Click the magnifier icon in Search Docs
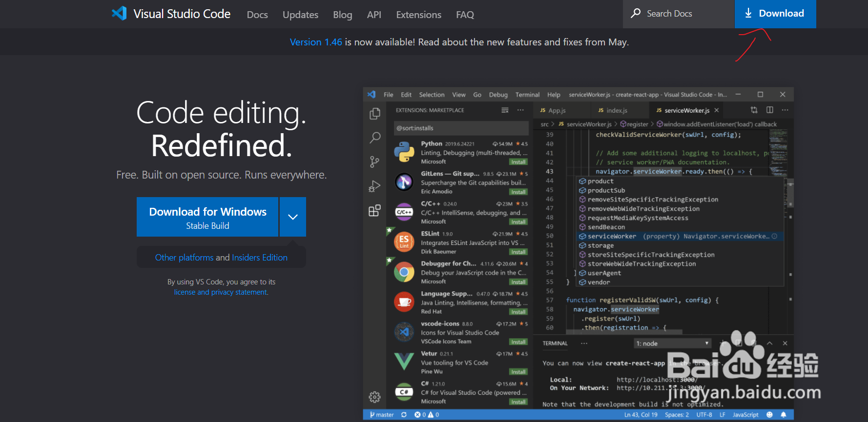This screenshot has width=868, height=422. point(636,13)
